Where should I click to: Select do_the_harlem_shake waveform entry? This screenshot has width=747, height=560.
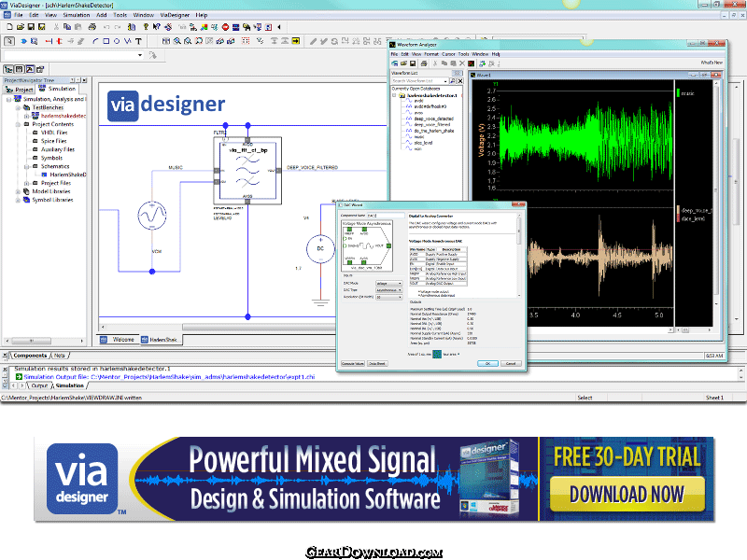[433, 131]
